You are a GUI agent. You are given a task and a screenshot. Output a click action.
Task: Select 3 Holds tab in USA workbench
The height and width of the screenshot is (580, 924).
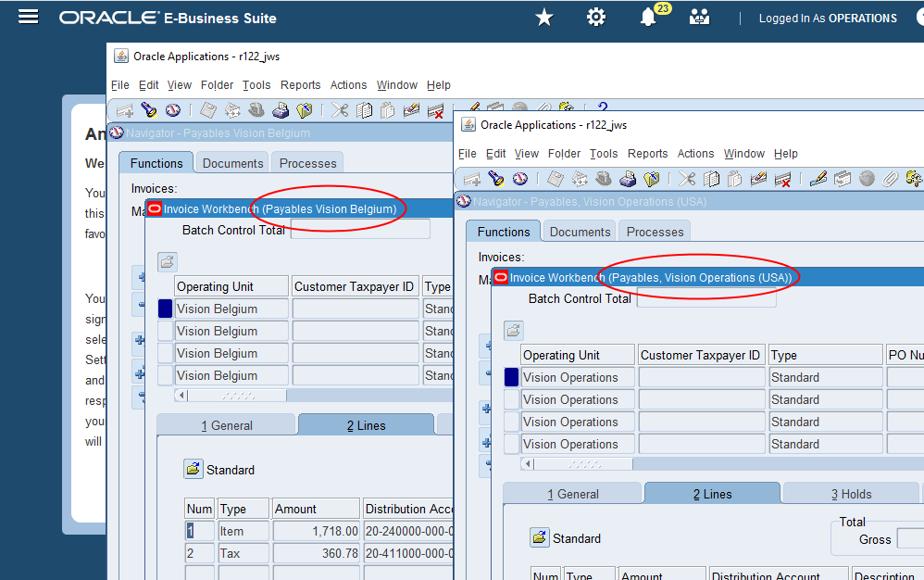851,493
